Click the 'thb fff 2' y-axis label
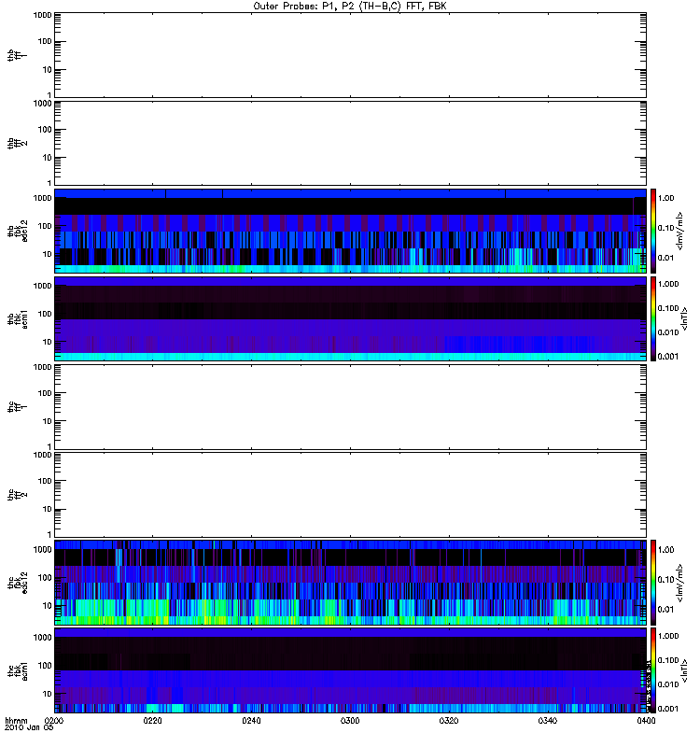700x747 pixels. [x=17, y=144]
